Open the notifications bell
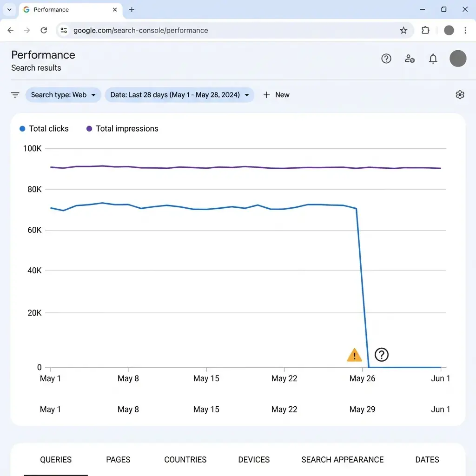 tap(433, 59)
